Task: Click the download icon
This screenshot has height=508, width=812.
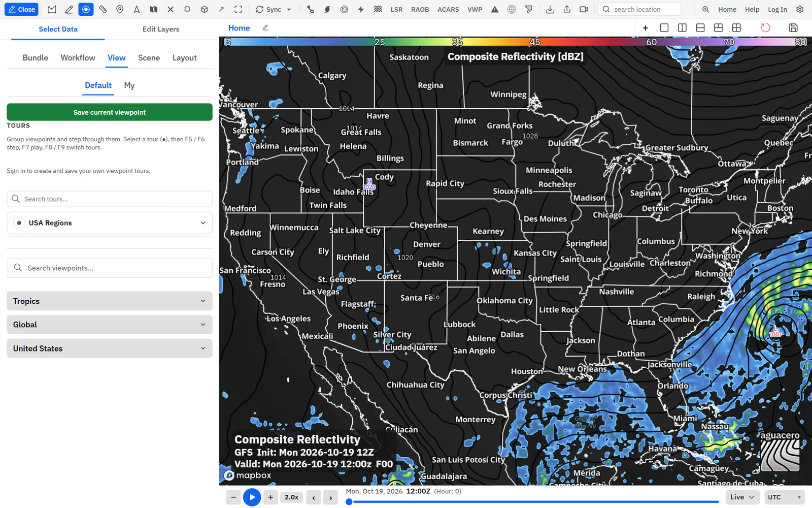Action: 550,9
